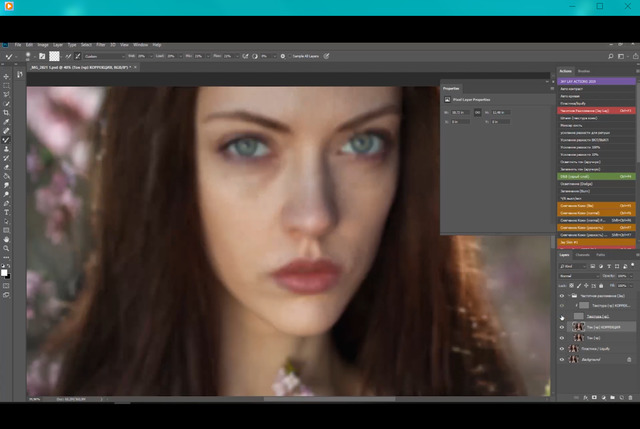Toggle visibility of top group layer
This screenshot has height=429, width=640.
562,296
